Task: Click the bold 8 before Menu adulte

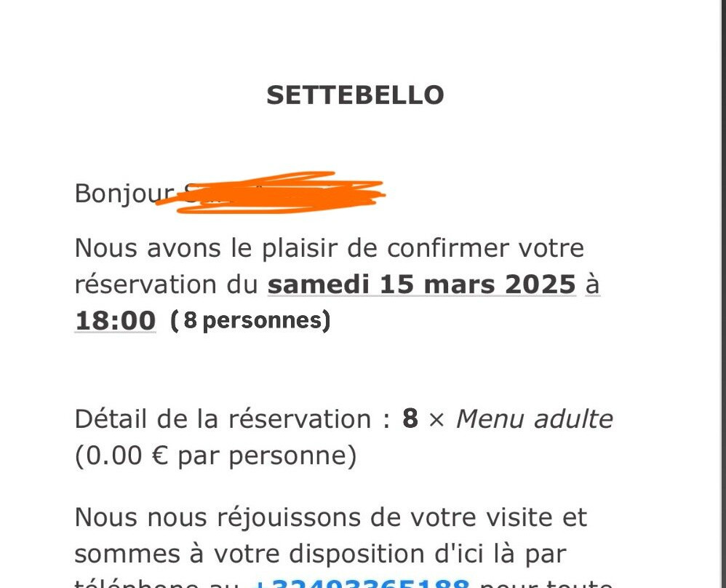Action: (410, 418)
